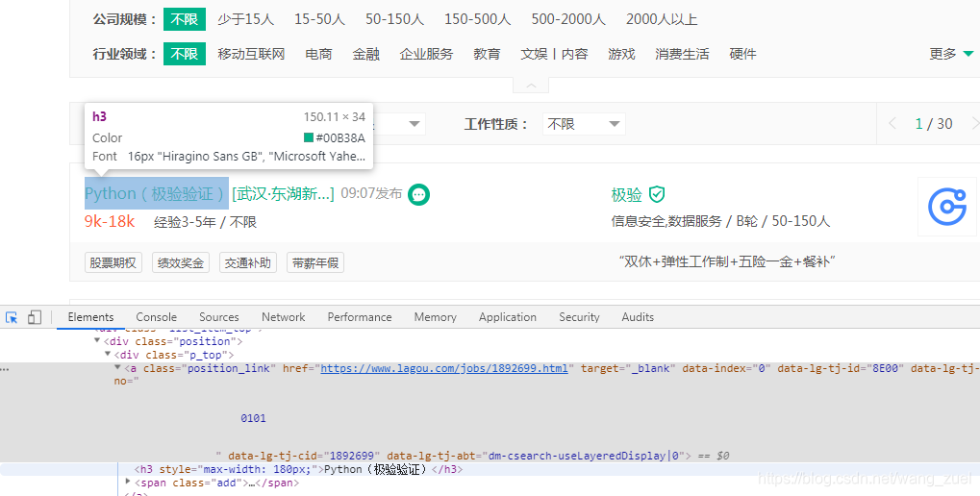Click the green chat bubble icon
The width and height of the screenshot is (980, 496).
pyautogui.click(x=418, y=194)
